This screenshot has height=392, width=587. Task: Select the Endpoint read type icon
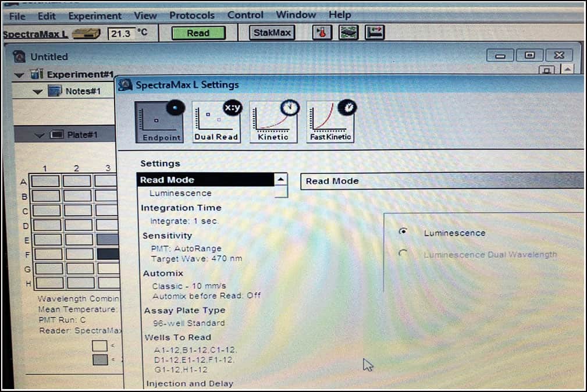pos(159,122)
